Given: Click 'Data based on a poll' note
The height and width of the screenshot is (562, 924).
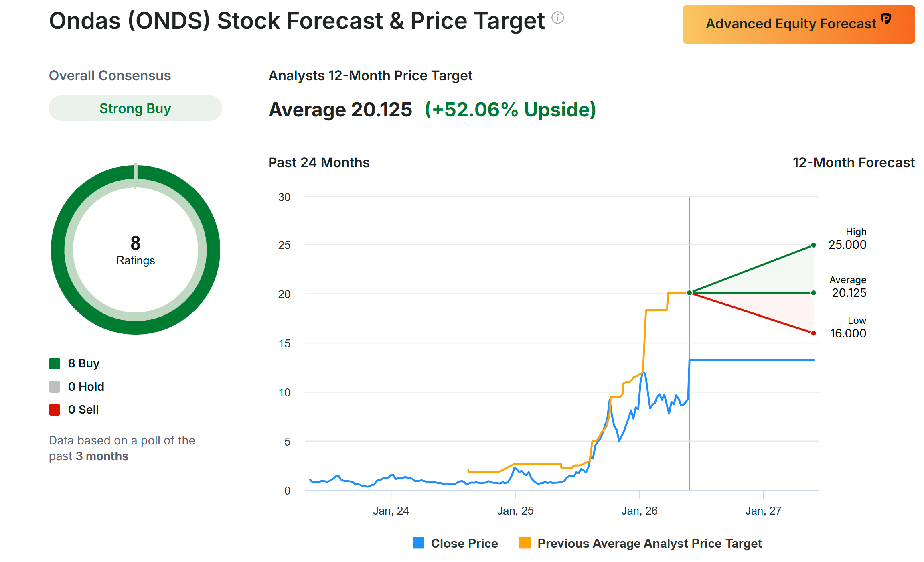Looking at the screenshot, I should click(122, 448).
